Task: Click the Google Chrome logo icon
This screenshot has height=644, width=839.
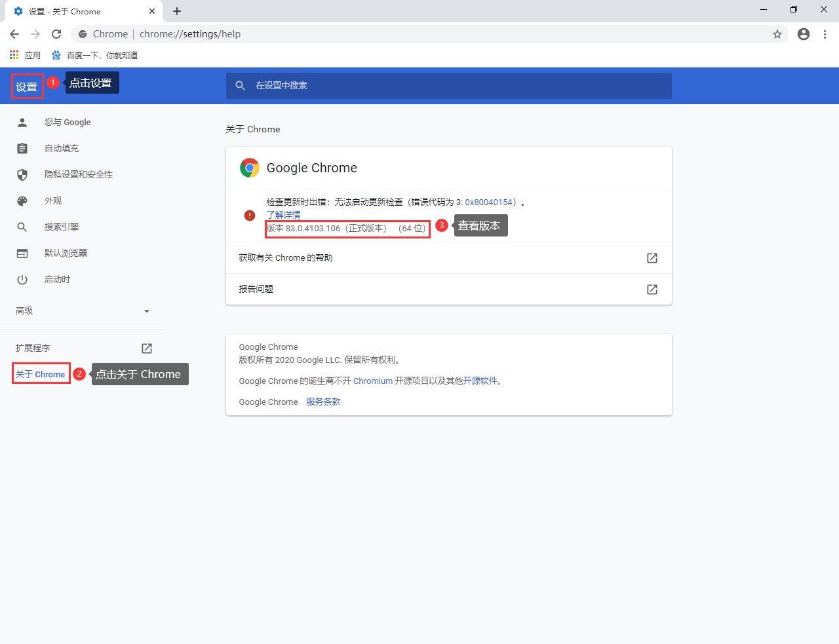Action: click(250, 168)
